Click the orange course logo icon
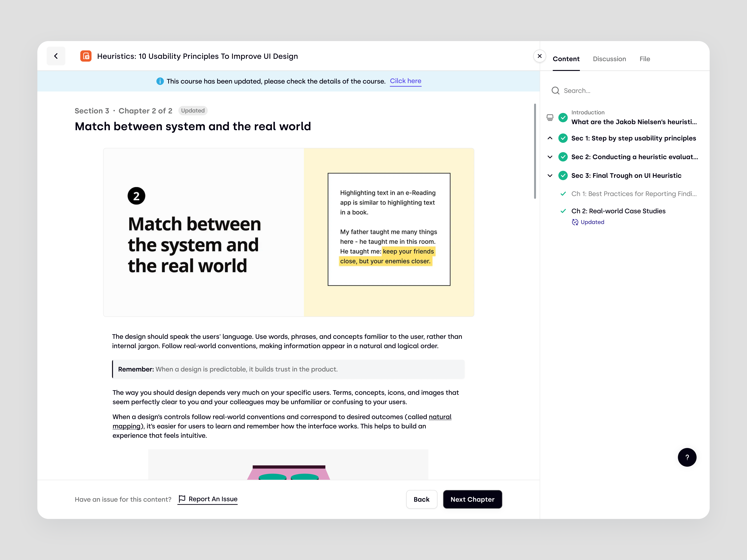747x560 pixels. (x=86, y=56)
